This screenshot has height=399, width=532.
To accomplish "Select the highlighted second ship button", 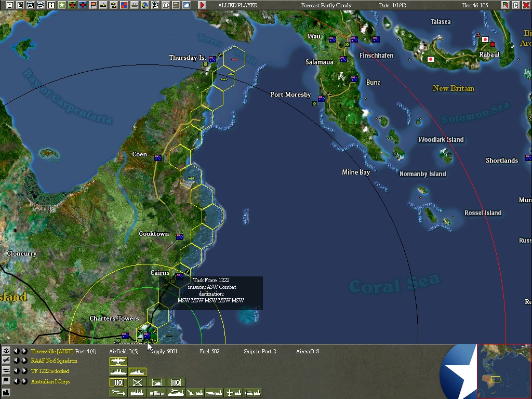I will pyautogui.click(x=137, y=372).
